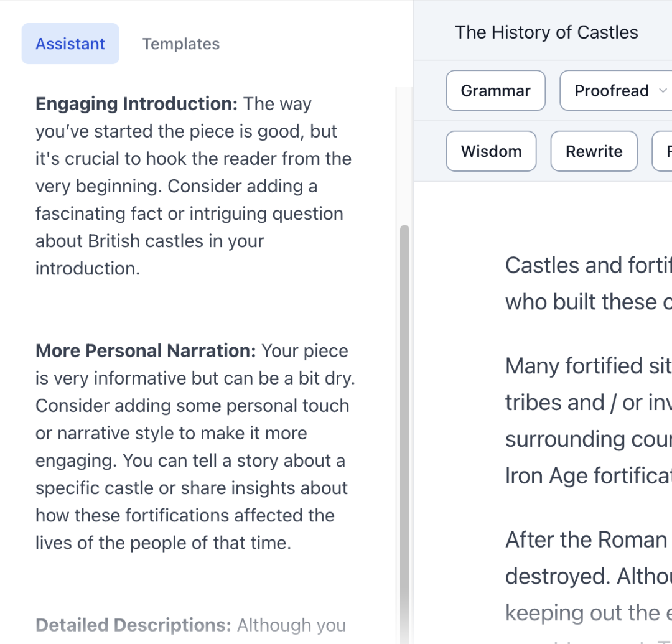Click the Iron Age fortifica line

[589, 475]
